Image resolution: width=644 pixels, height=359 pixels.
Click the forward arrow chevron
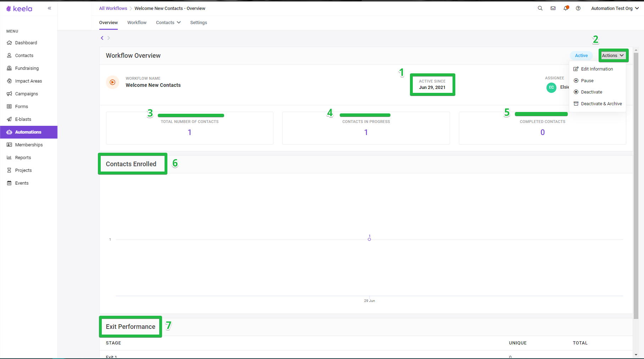click(109, 38)
